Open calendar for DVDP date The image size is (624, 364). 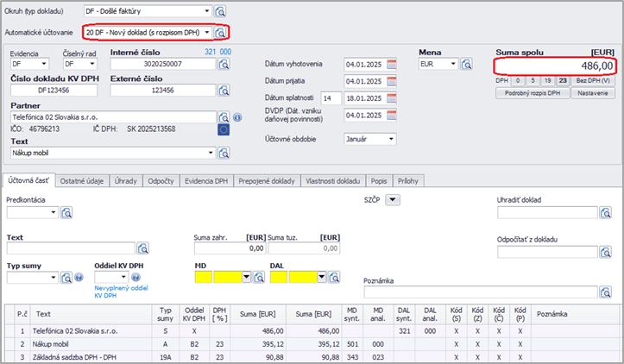pyautogui.click(x=392, y=116)
